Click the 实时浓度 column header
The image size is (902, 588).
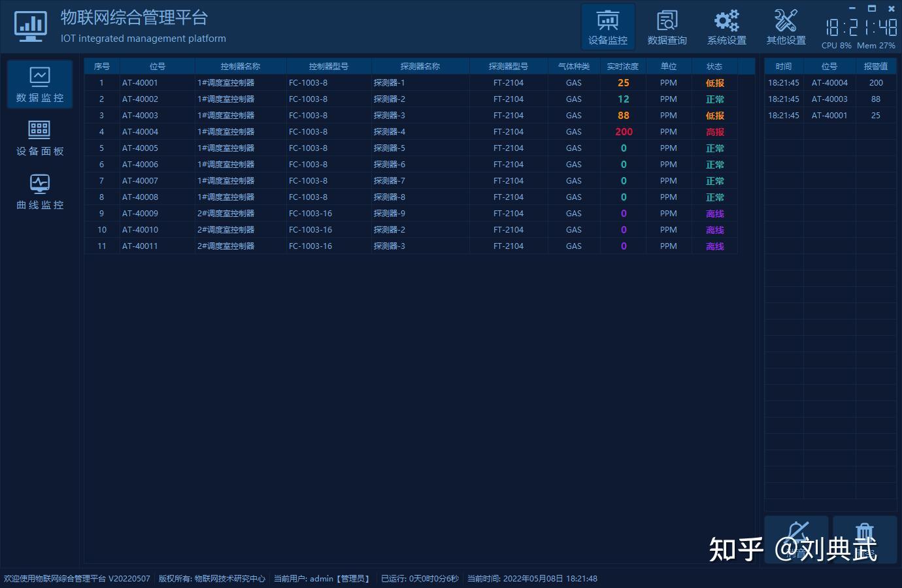pyautogui.click(x=623, y=66)
